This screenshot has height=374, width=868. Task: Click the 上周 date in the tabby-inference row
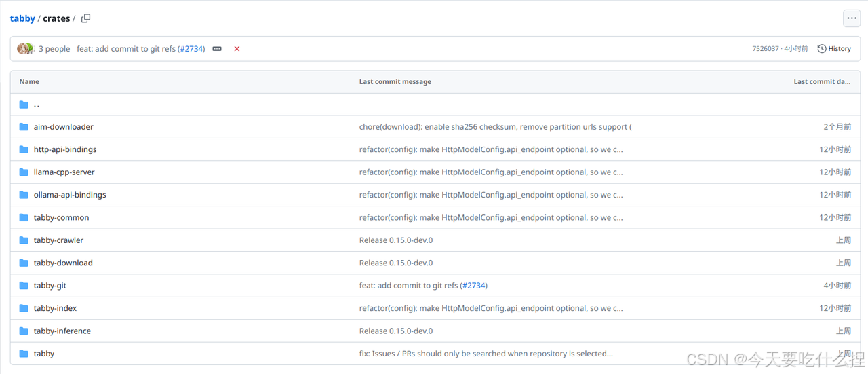[x=844, y=331]
